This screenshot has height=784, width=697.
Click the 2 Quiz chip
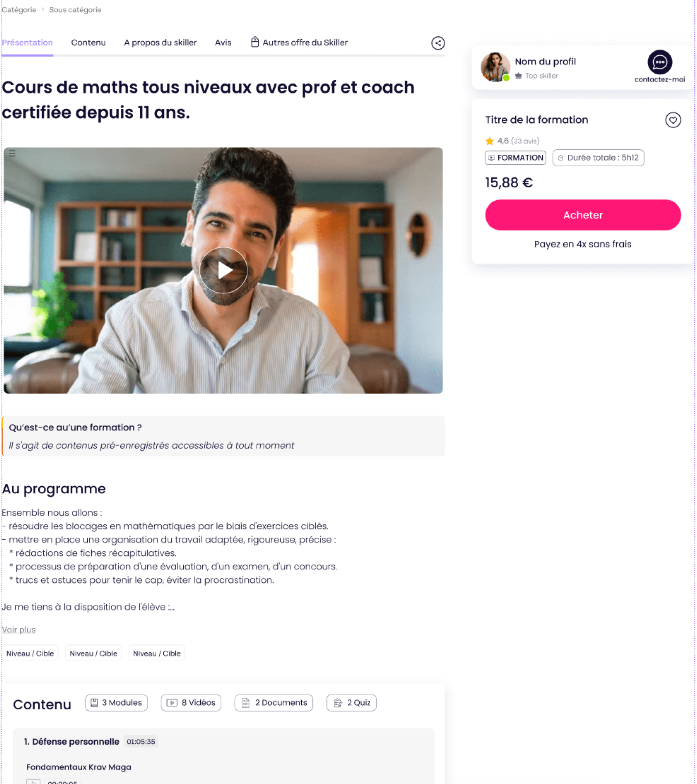[351, 703]
